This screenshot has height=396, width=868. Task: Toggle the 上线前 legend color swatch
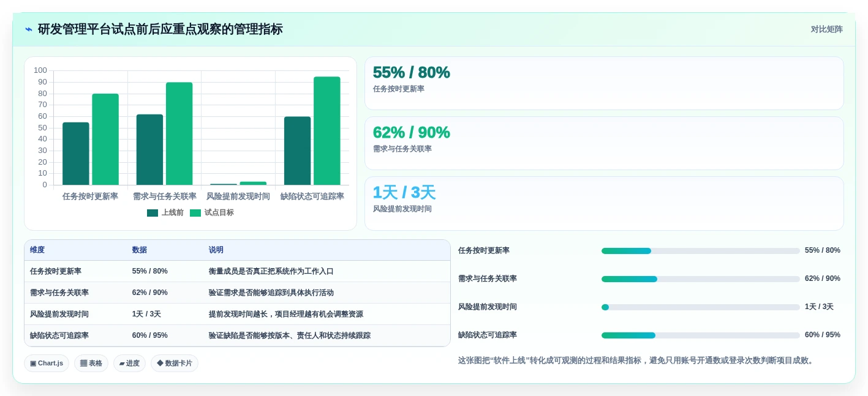click(x=153, y=213)
